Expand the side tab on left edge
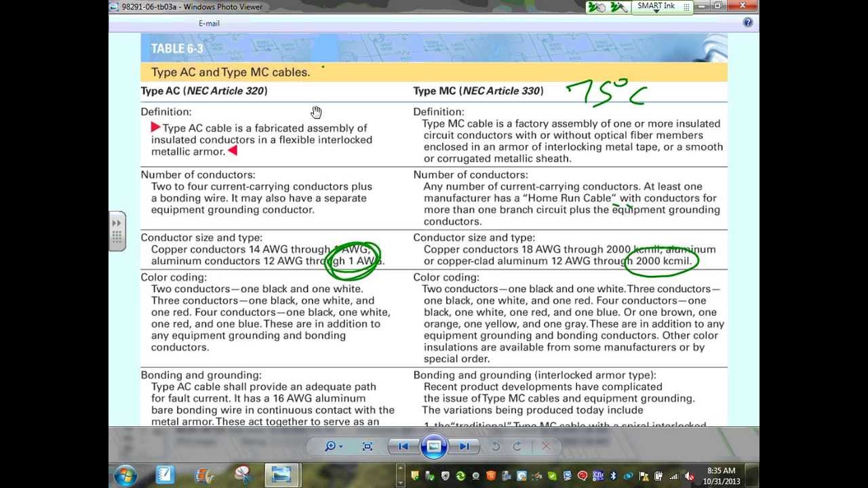Screen dimensions: 868x488 click(x=117, y=231)
